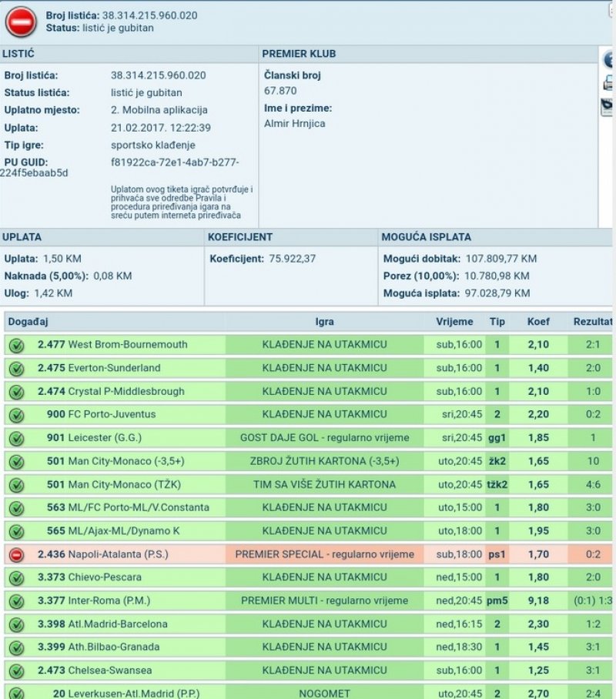Viewport: 616px width, 699px height.
Task: Click the document icon below the printer
Action: (x=608, y=107)
